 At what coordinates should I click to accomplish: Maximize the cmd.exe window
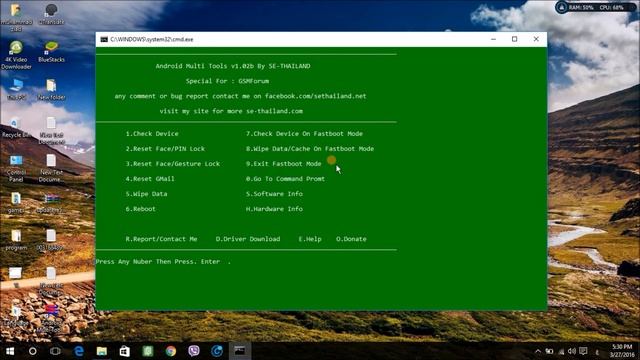(x=514, y=39)
